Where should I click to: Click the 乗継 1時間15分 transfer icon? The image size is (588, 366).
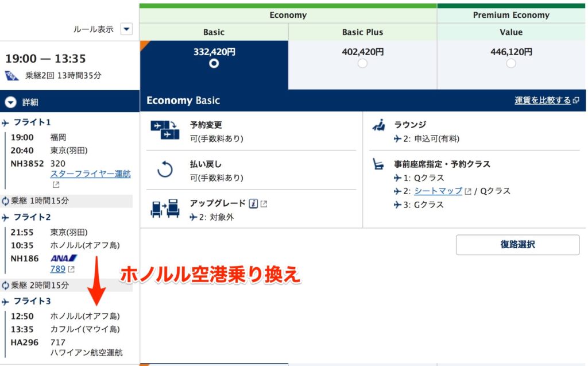tap(5, 201)
